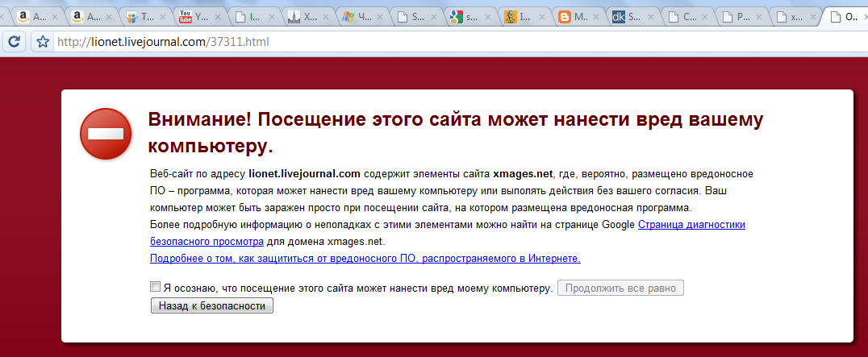The image size is (868, 357).
Task: Click the Google favicon in the tab strip
Action: click(456, 17)
